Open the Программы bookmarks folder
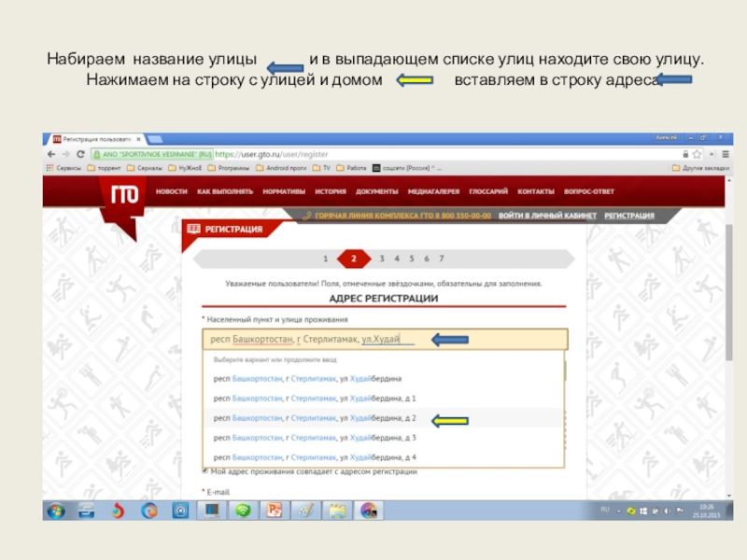Viewport: 747px width, 560px height. coord(228,168)
